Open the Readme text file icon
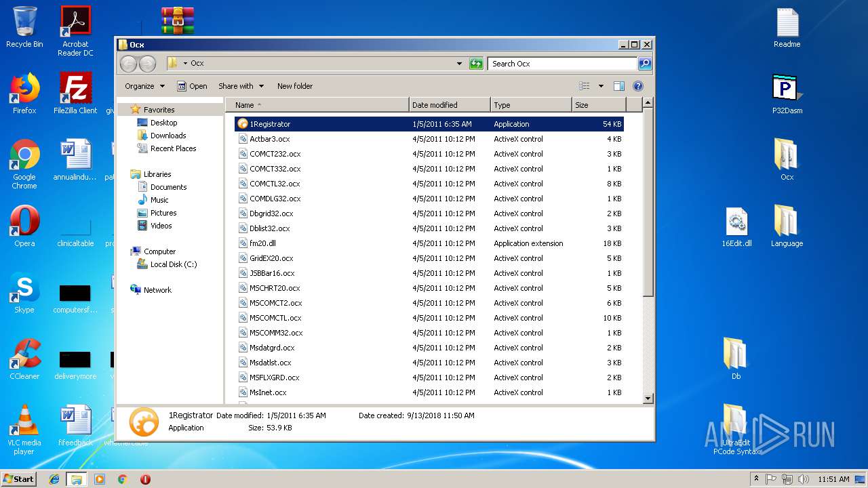 coord(787,28)
